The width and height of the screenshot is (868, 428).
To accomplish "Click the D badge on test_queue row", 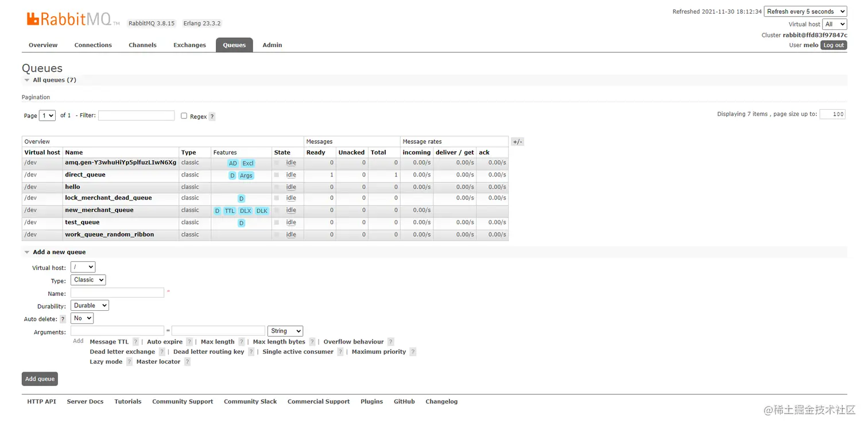I will pos(242,223).
